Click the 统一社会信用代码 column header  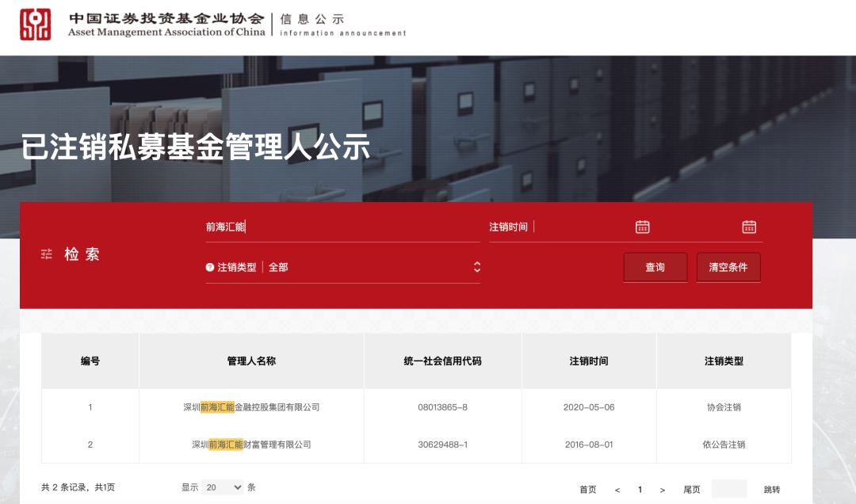tap(443, 361)
